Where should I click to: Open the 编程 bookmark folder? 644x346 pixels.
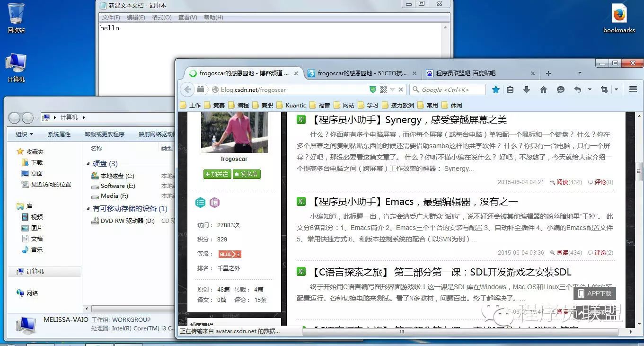[x=238, y=105]
